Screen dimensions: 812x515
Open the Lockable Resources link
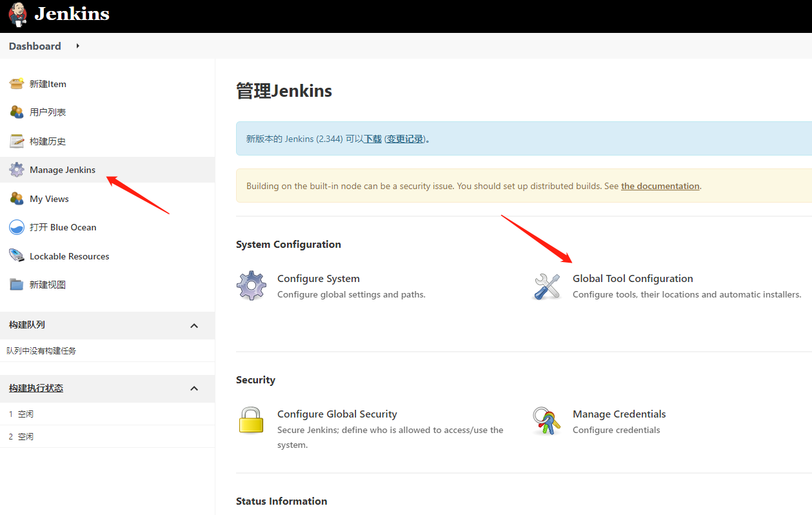pyautogui.click(x=70, y=256)
